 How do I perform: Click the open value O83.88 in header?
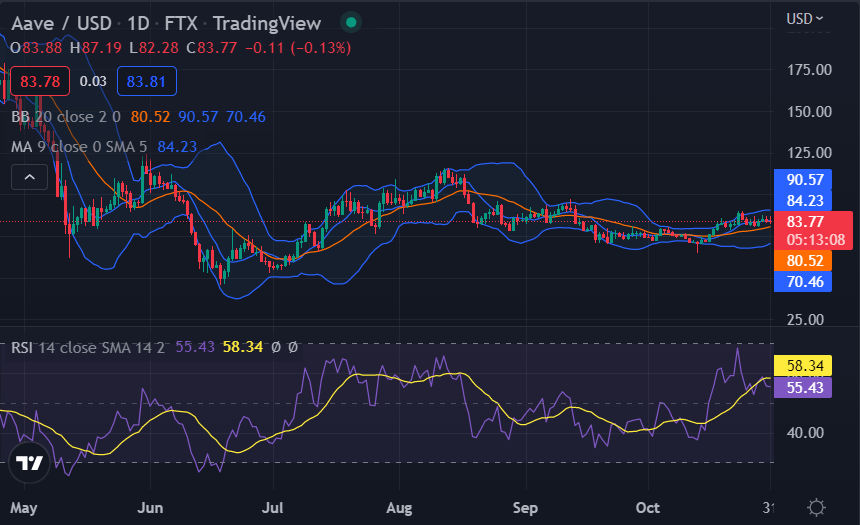36,48
